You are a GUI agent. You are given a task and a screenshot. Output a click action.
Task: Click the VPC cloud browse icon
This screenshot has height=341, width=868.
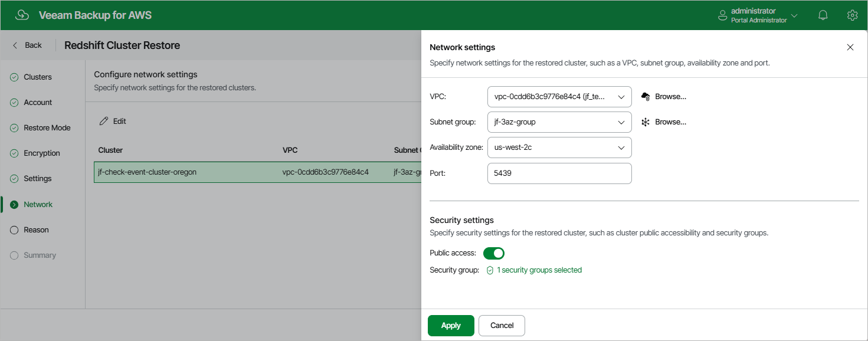(646, 97)
